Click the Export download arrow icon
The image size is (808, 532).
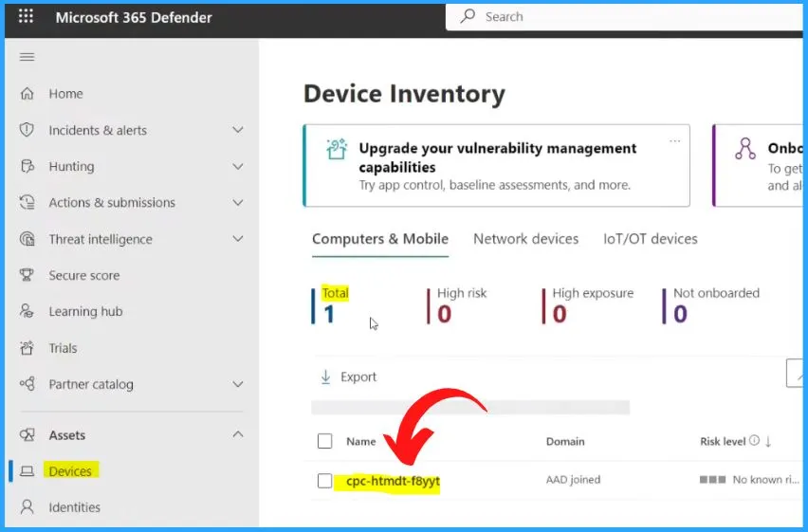tap(325, 376)
